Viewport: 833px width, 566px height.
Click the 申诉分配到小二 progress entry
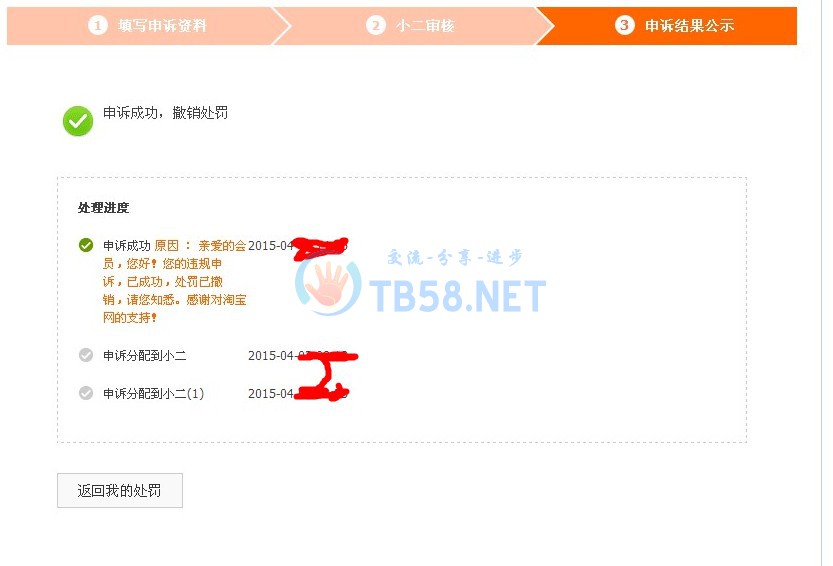pos(144,355)
